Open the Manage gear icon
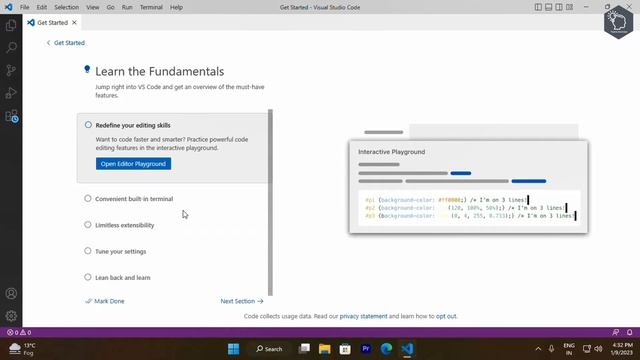 tap(11, 316)
